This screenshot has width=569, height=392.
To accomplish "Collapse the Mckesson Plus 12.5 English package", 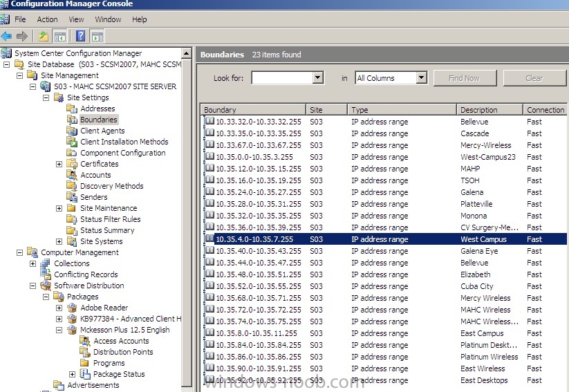I will click(x=59, y=330).
